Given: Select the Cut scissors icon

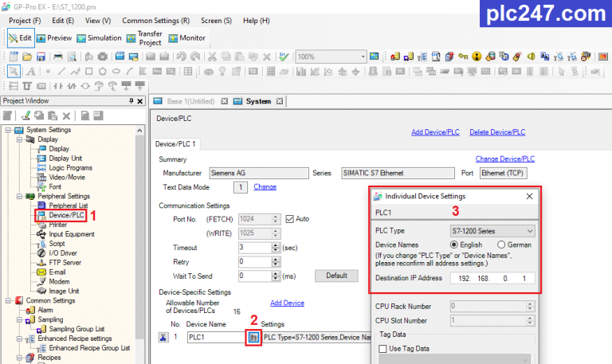Looking at the screenshot, I should (x=212, y=57).
